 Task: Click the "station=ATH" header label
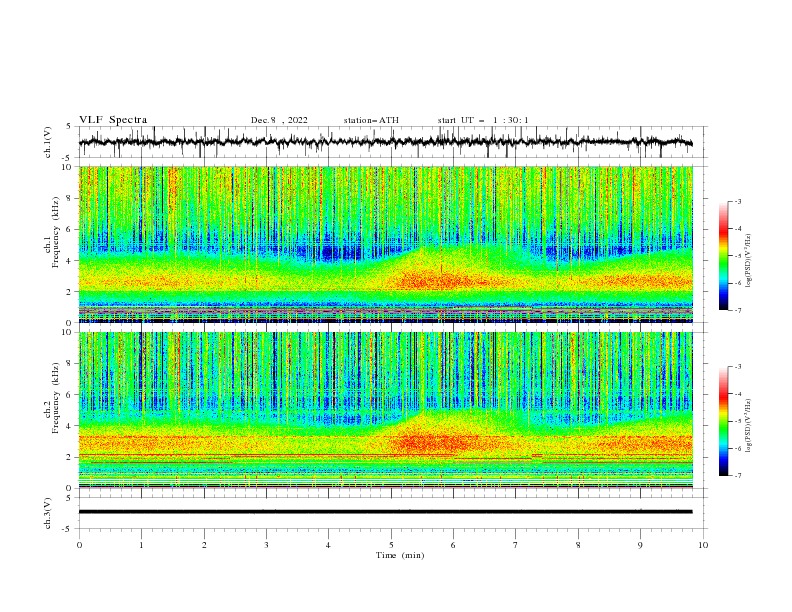[x=371, y=120]
